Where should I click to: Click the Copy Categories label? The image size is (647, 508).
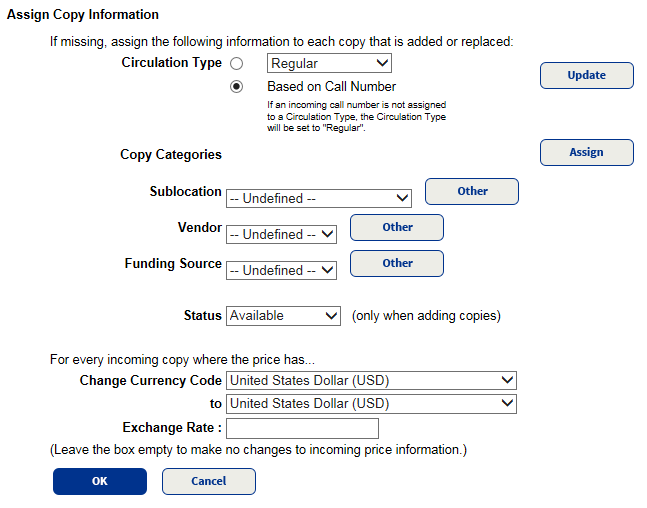click(x=171, y=155)
